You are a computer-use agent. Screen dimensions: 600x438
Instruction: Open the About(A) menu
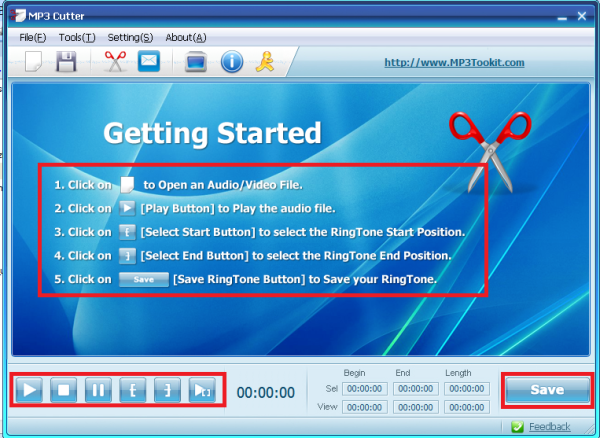pos(186,37)
